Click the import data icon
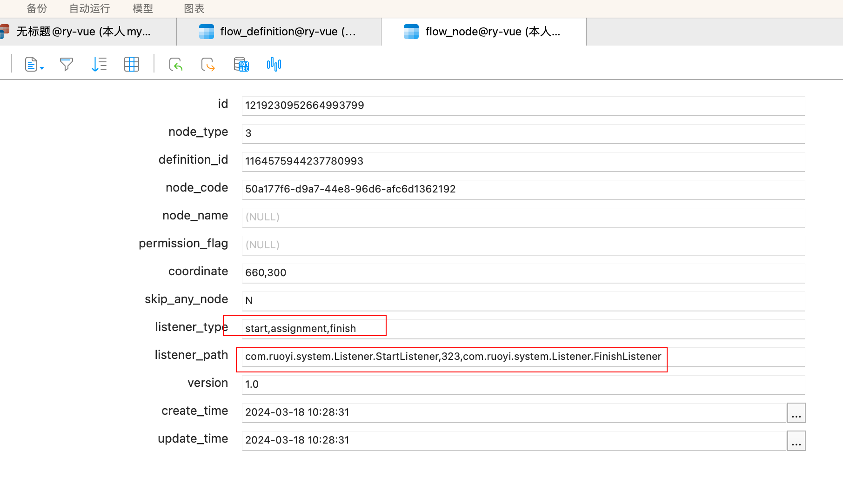 [x=176, y=64]
